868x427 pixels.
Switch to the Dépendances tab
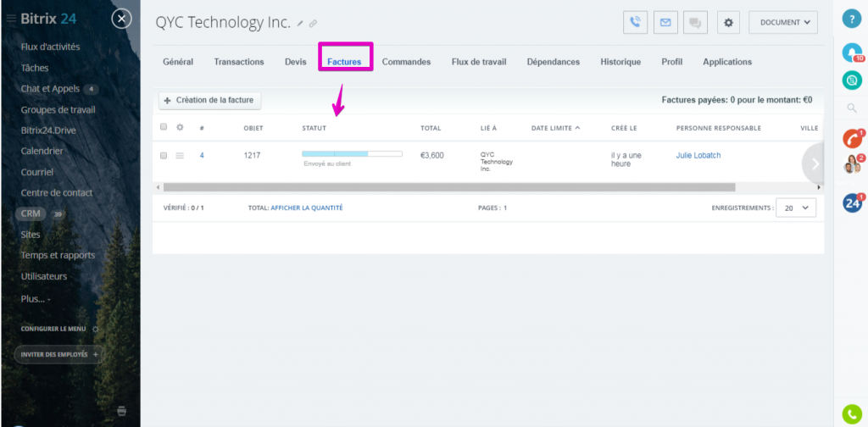pyautogui.click(x=554, y=62)
